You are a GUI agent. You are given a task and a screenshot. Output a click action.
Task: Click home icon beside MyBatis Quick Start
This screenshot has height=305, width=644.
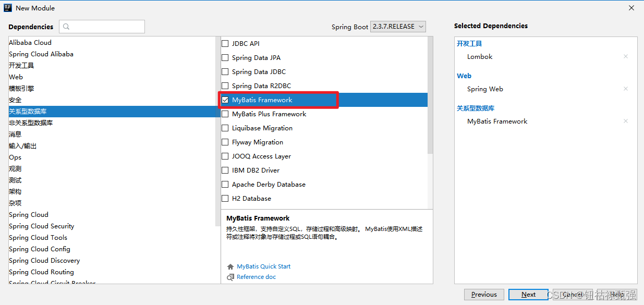pos(230,266)
